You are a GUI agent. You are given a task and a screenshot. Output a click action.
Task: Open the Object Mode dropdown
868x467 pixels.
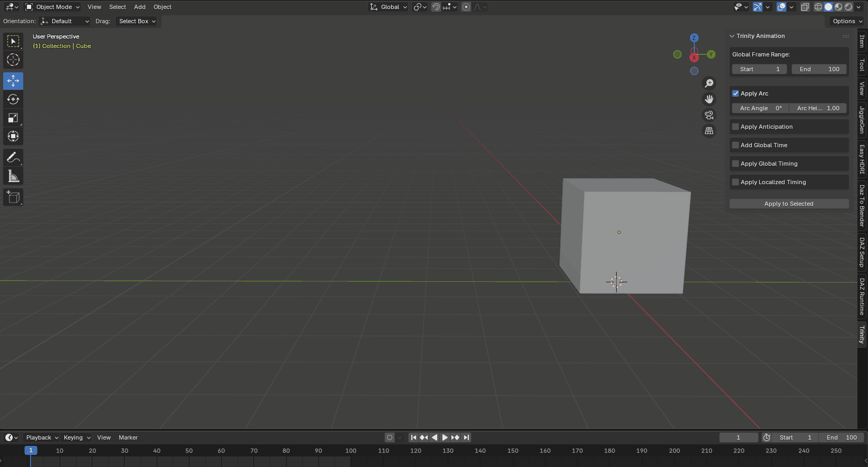coord(53,7)
